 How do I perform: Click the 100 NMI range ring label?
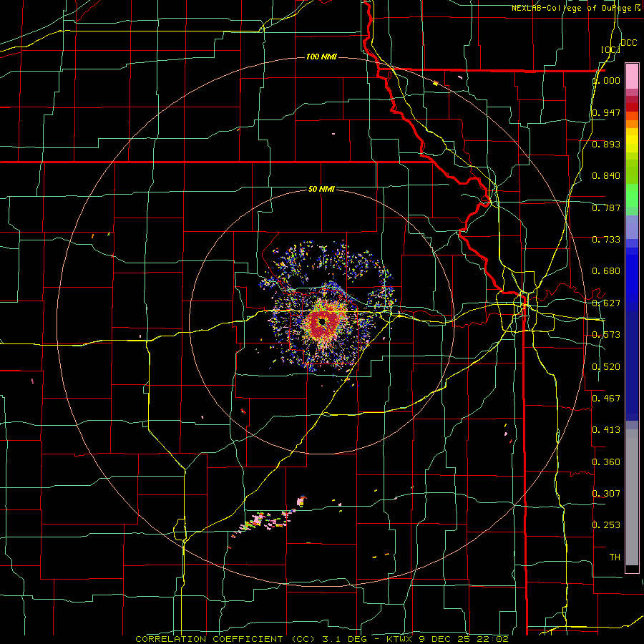tap(321, 57)
